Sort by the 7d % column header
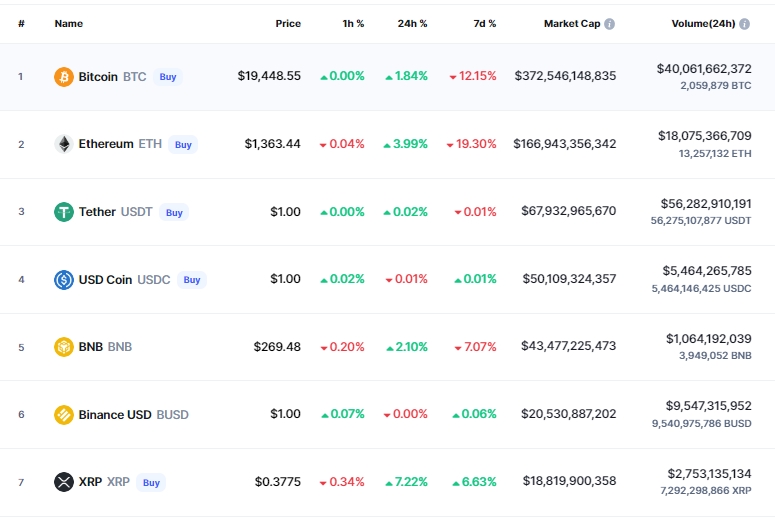Viewport: 775px width, 528px height. coord(484,24)
